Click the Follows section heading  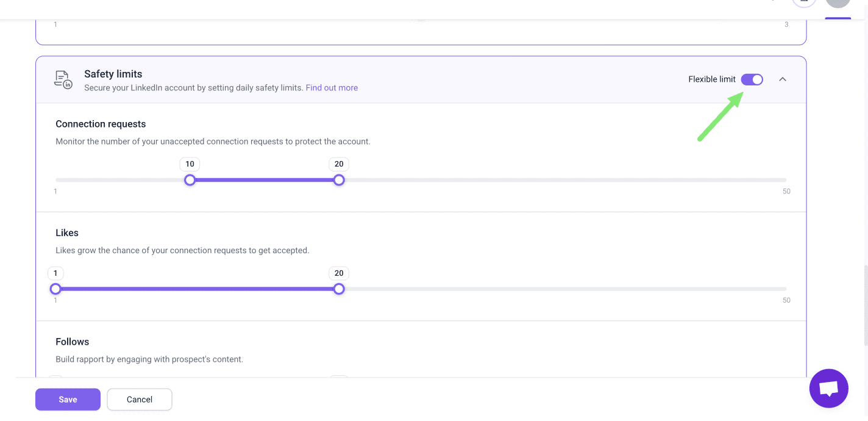pos(72,342)
